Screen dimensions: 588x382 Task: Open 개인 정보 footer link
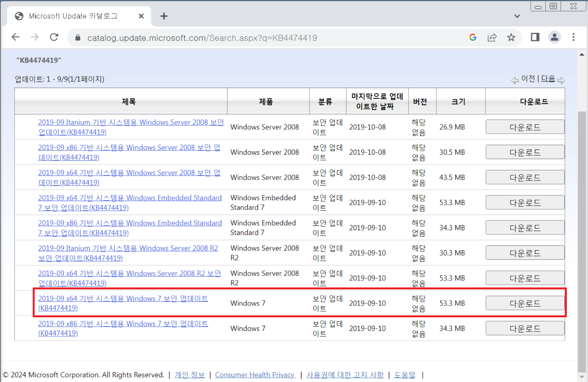189,375
